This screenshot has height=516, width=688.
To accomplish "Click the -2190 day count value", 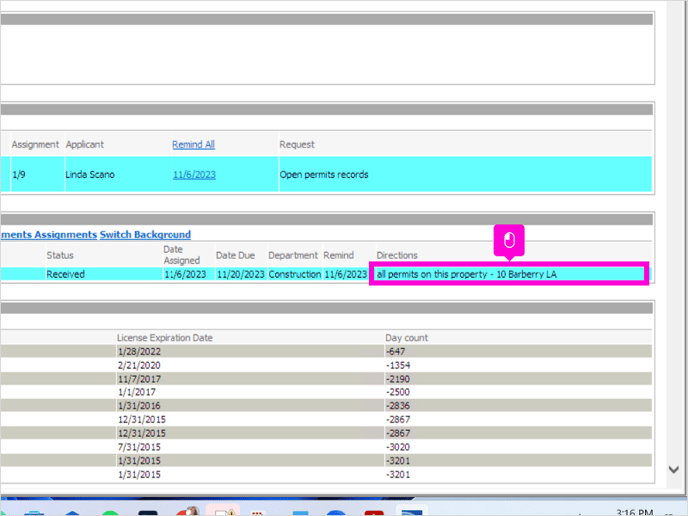I will point(398,379).
